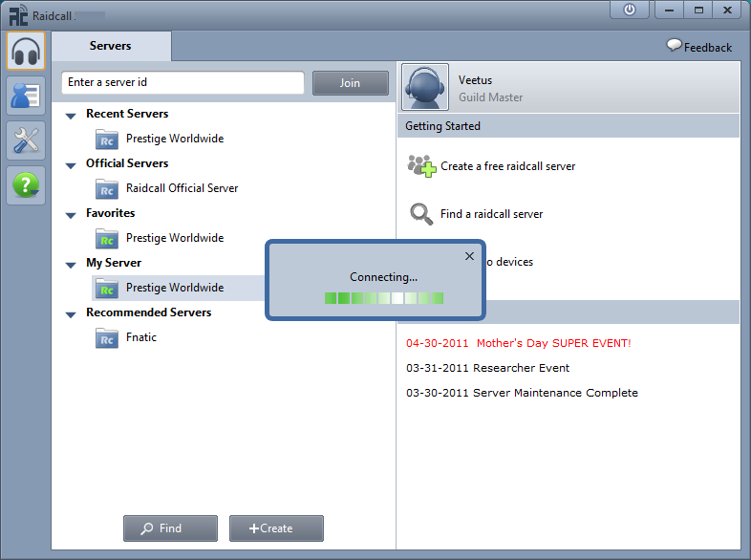Click the Connecting progress bar
Screen dimensions: 751x560
[384, 298]
